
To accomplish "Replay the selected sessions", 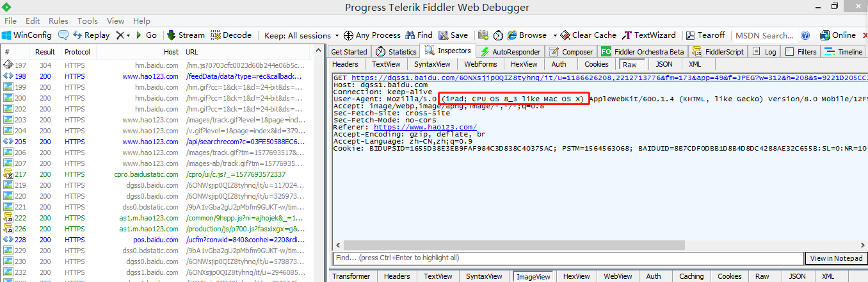I will point(91,35).
